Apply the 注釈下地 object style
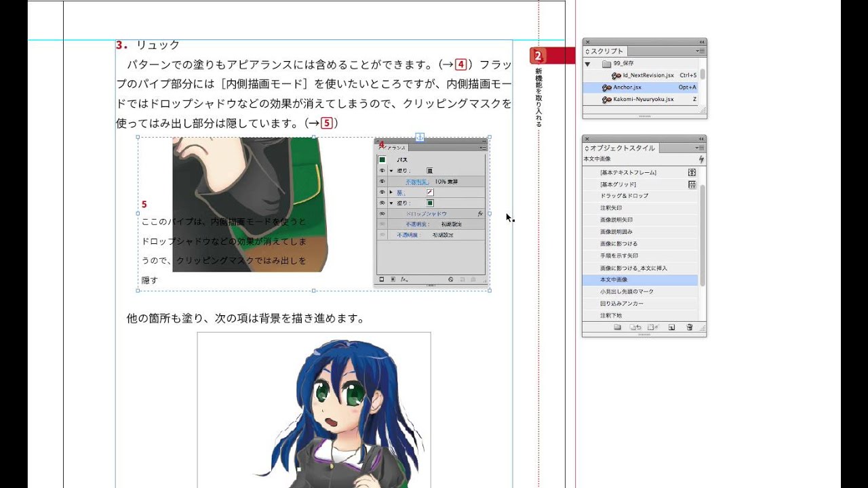This screenshot has width=868, height=488. click(x=641, y=316)
